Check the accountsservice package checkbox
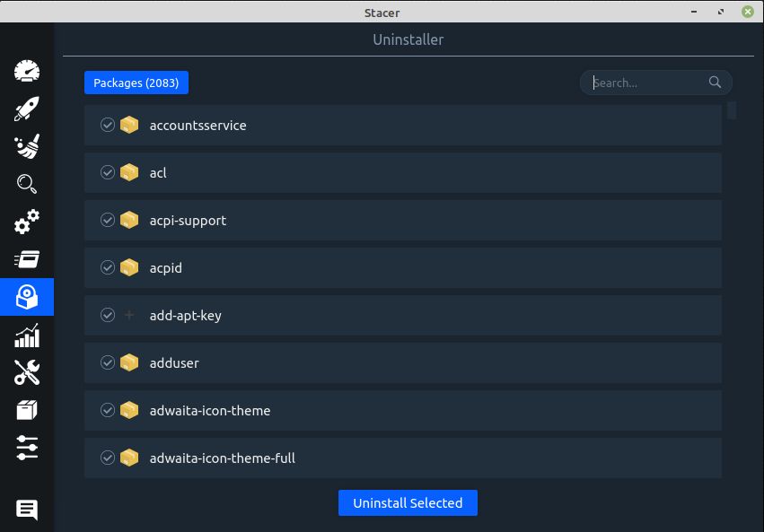 click(108, 125)
